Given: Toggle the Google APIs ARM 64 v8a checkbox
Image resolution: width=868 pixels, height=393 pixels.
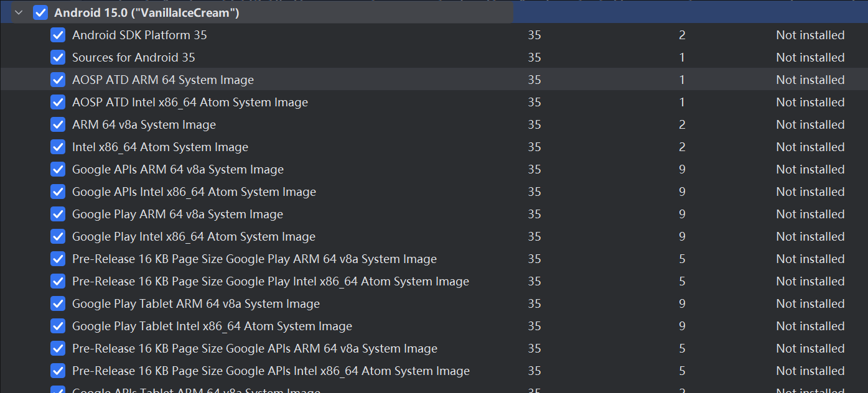Looking at the screenshot, I should pos(58,169).
